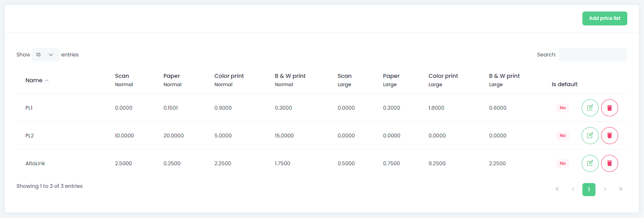Sort table by Name column
The height and width of the screenshot is (218, 644).
coord(37,80)
